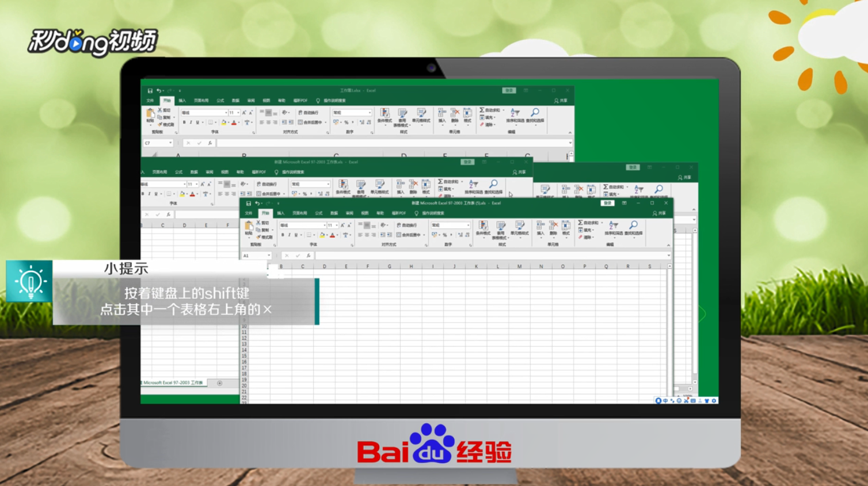This screenshot has width=868, height=486.
Task: Click Conditional Formatting in 工作簿1.xlsx window
Action: tap(384, 116)
